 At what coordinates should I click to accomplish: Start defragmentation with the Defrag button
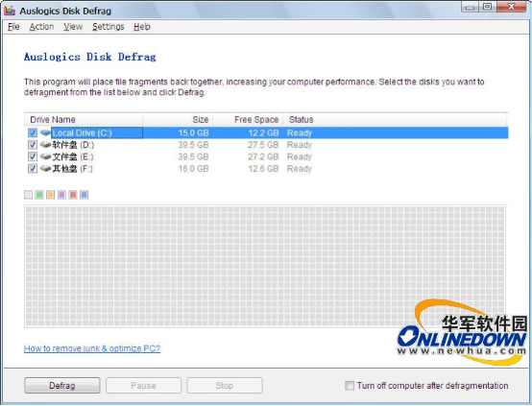click(x=62, y=385)
